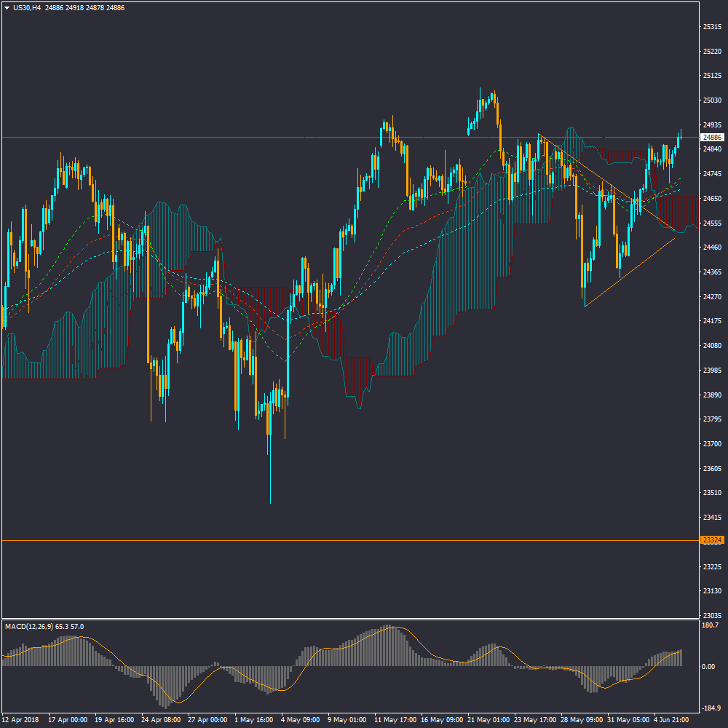728x728 pixels.
Task: Click the 180.7 MACD scale value
Action: tap(711, 625)
